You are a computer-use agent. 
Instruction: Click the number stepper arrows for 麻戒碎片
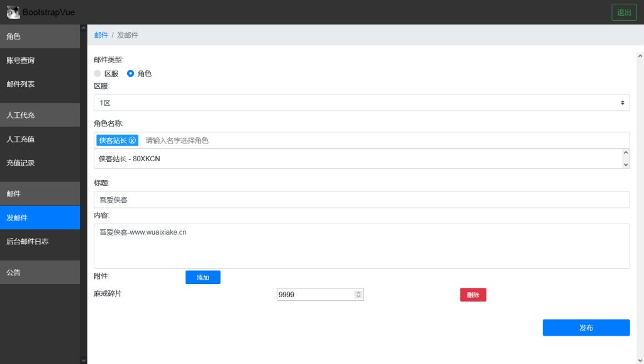tap(358, 295)
